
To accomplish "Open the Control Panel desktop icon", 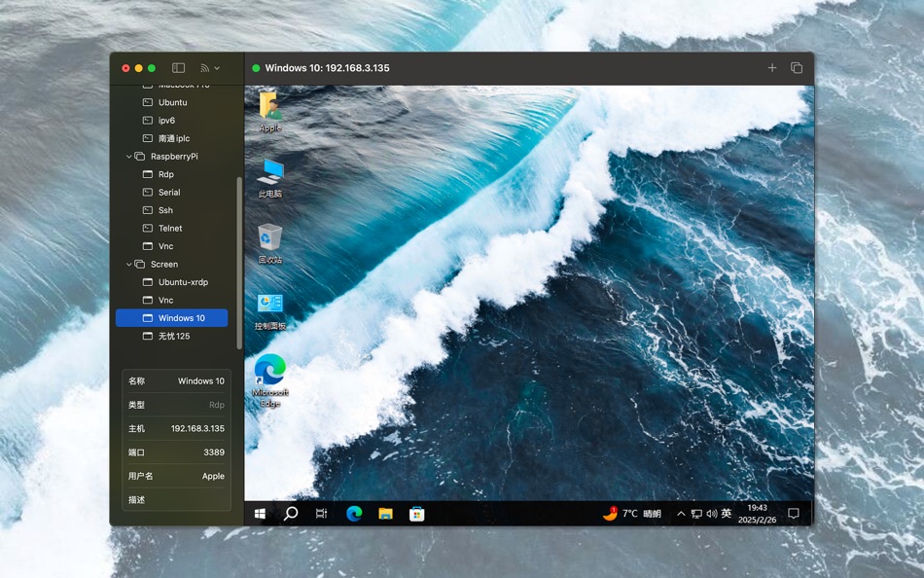I will (269, 310).
